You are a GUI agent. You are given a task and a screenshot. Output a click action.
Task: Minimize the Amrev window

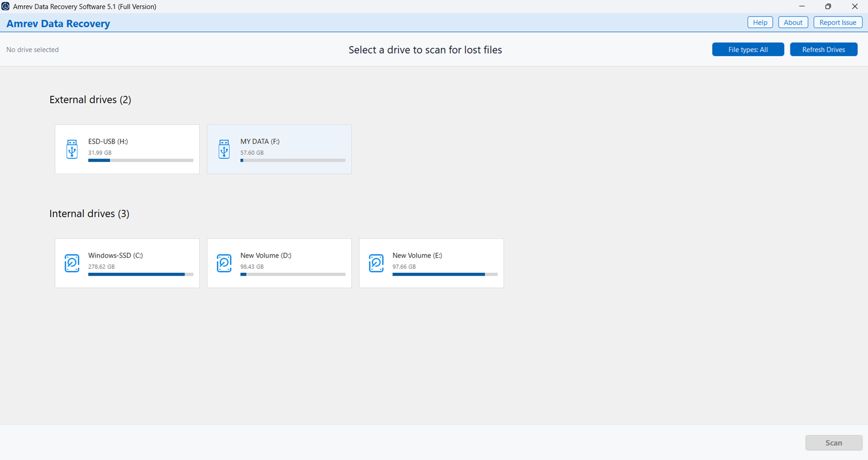(x=802, y=6)
